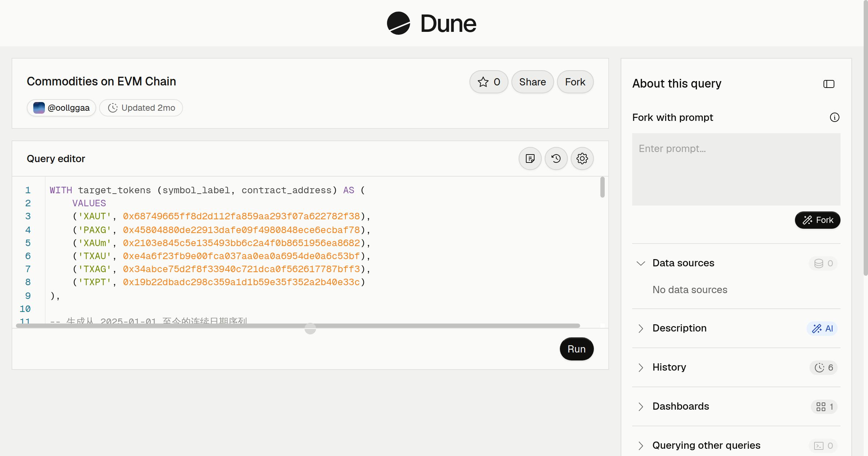Viewport: 868px width, 456px height.
Task: Click the Enter prompt text area
Action: 736,169
